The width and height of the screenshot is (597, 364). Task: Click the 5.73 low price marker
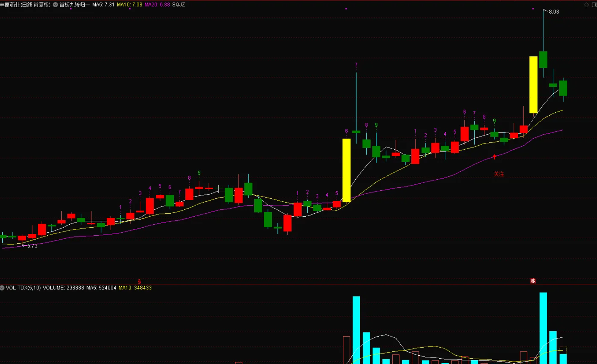32,246
